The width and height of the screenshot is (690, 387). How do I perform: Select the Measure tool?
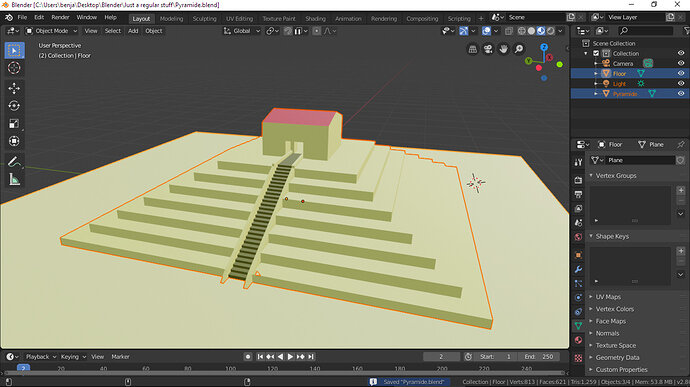(x=14, y=180)
